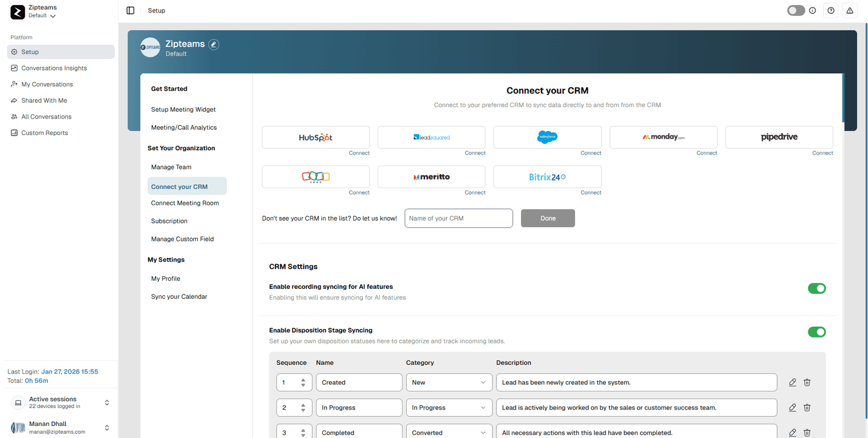Open the help question mark icon
This screenshot has width=868, height=438.
[x=831, y=10]
